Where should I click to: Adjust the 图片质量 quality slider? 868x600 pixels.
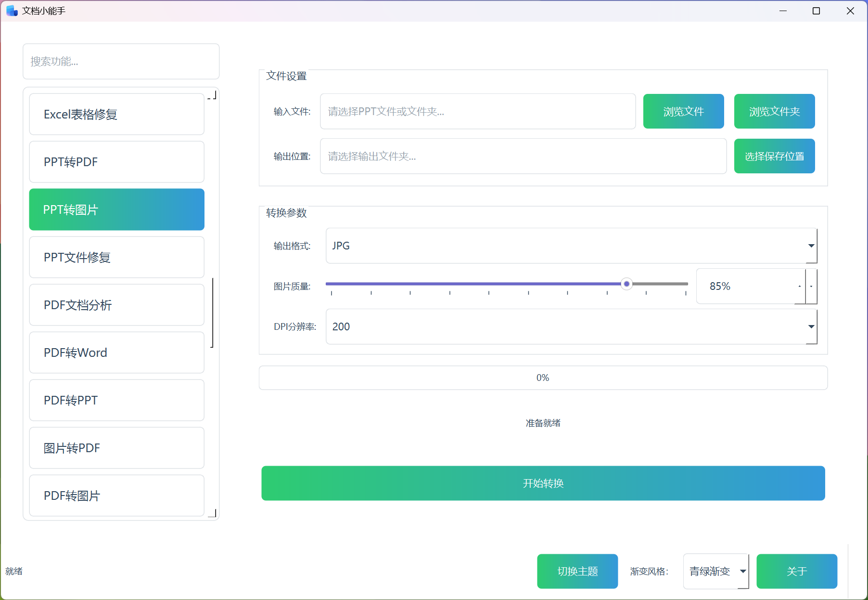click(626, 284)
